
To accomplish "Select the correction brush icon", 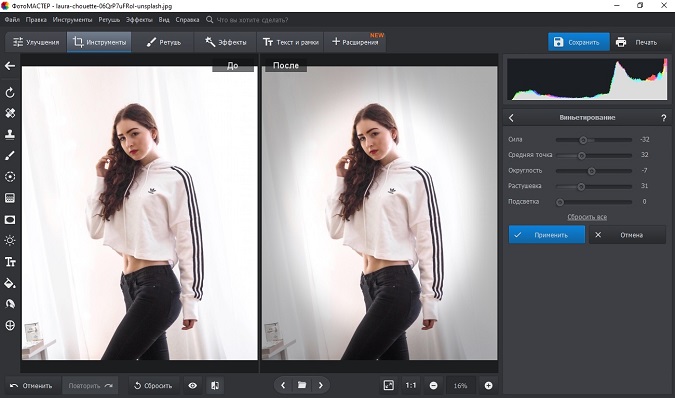I will tap(10, 155).
